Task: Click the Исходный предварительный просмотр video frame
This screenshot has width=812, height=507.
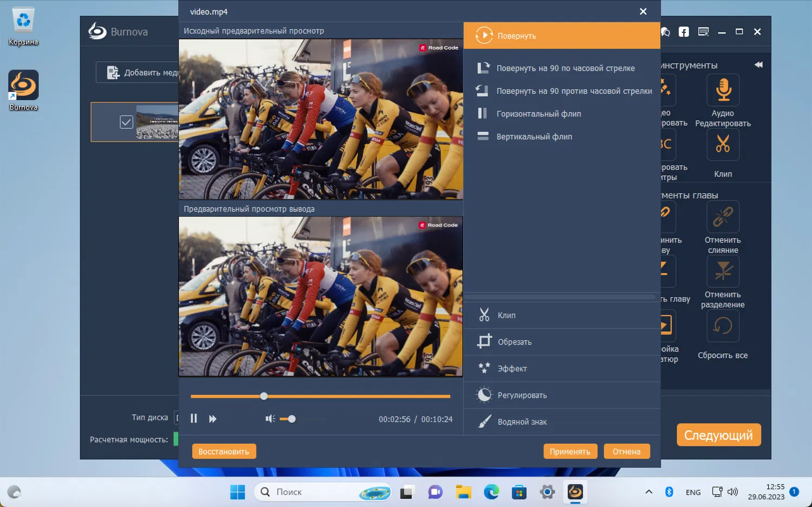Action: [x=321, y=119]
